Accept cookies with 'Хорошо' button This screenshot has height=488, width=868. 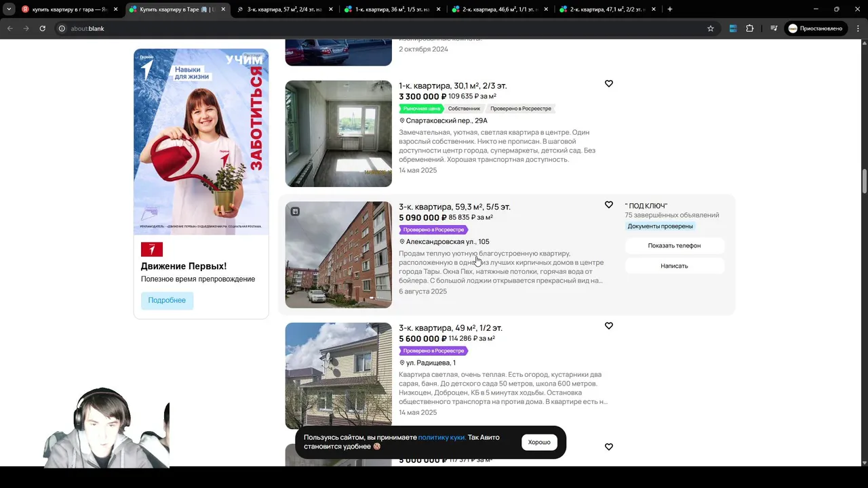[539, 443]
